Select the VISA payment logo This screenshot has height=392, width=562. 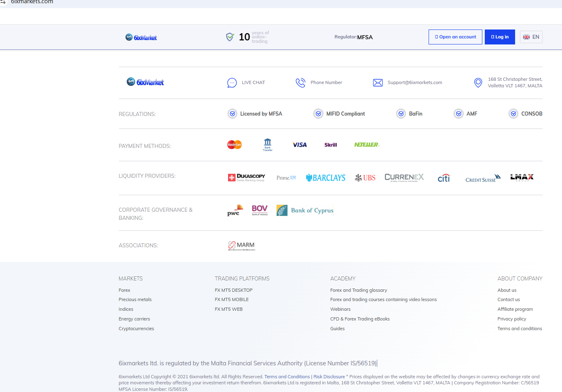click(300, 145)
